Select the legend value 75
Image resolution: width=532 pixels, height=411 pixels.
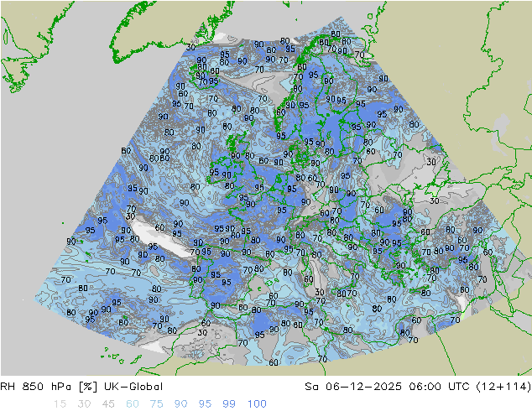tap(157, 404)
